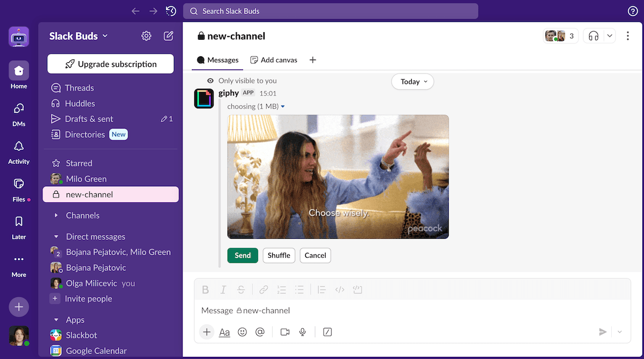644x359 pixels.
Task: Click the huddle headphones icon in header
Action: (x=593, y=36)
